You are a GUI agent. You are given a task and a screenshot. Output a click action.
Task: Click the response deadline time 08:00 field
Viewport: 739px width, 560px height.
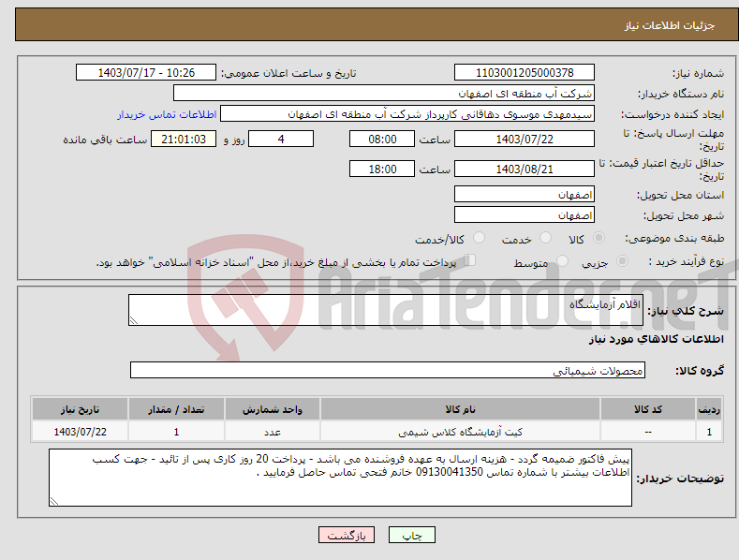tap(382, 139)
